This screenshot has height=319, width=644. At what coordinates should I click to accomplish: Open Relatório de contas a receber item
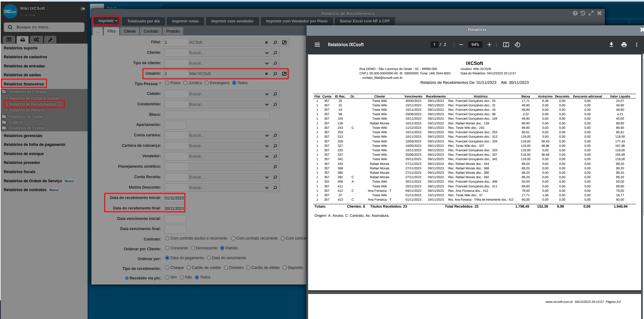34,98
